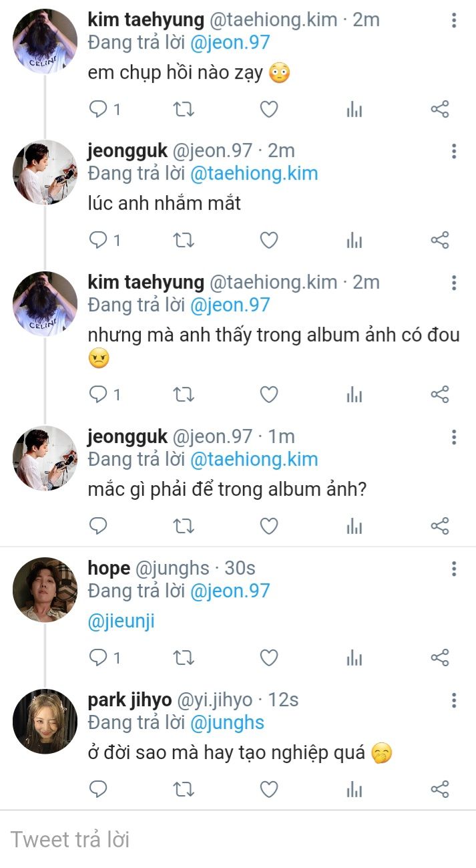The image size is (476, 868).
Task: Retweet jeongguk's "lúc anh nhắm mắt" reply
Action: point(184,240)
